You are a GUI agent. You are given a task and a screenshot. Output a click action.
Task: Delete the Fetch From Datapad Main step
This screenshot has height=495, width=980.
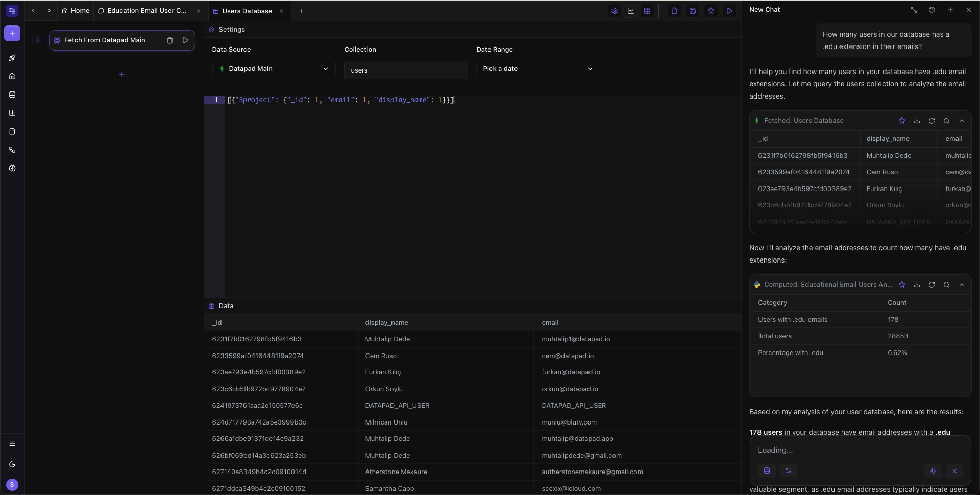[170, 40]
